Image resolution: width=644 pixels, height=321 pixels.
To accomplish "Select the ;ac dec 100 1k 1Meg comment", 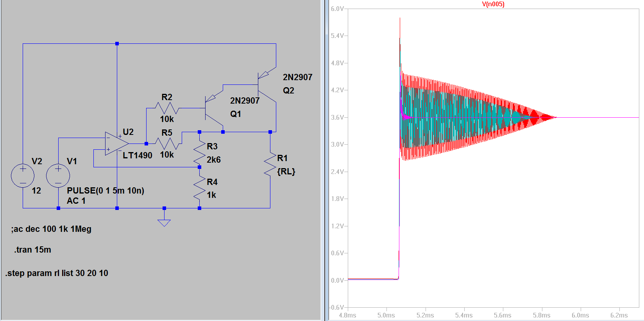I will (51, 229).
